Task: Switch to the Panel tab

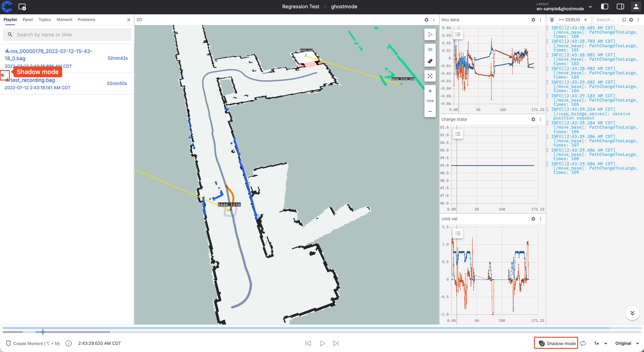Action: (28, 19)
